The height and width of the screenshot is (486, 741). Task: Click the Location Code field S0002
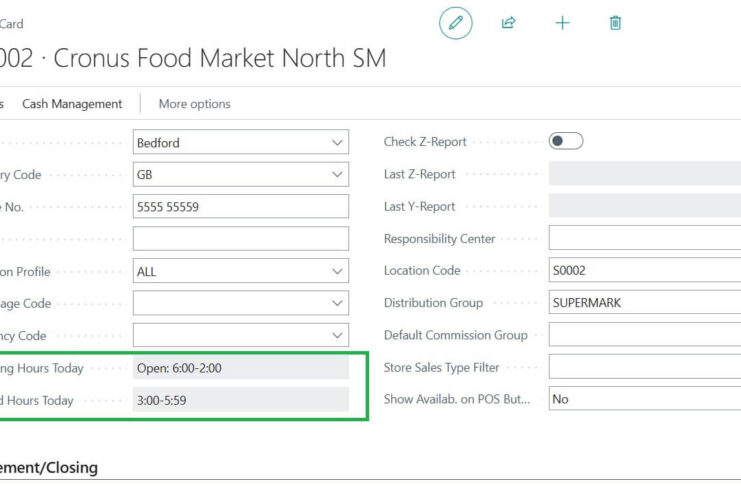[645, 270]
